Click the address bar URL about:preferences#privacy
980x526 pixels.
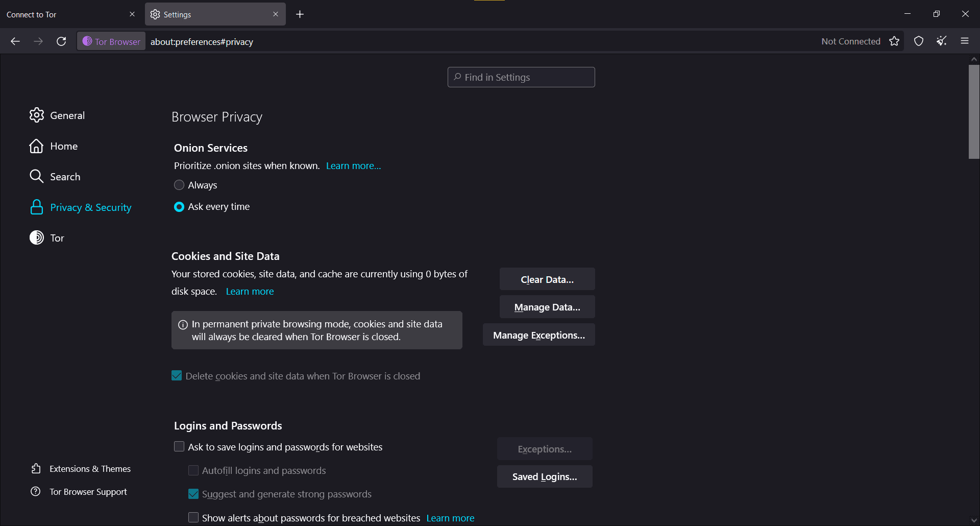coord(202,42)
